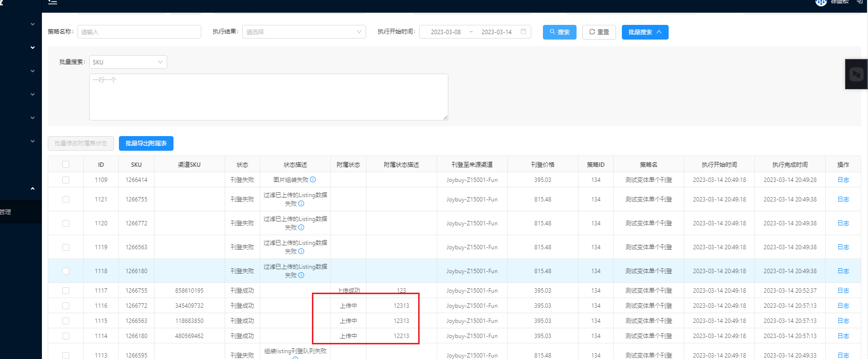
Task: Check the checkbox for row ID 1109
Action: pyautogui.click(x=66, y=180)
